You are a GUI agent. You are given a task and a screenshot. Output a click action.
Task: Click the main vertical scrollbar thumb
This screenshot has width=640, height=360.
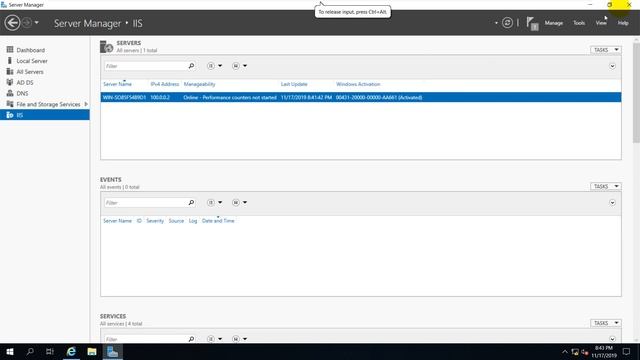pos(636,92)
